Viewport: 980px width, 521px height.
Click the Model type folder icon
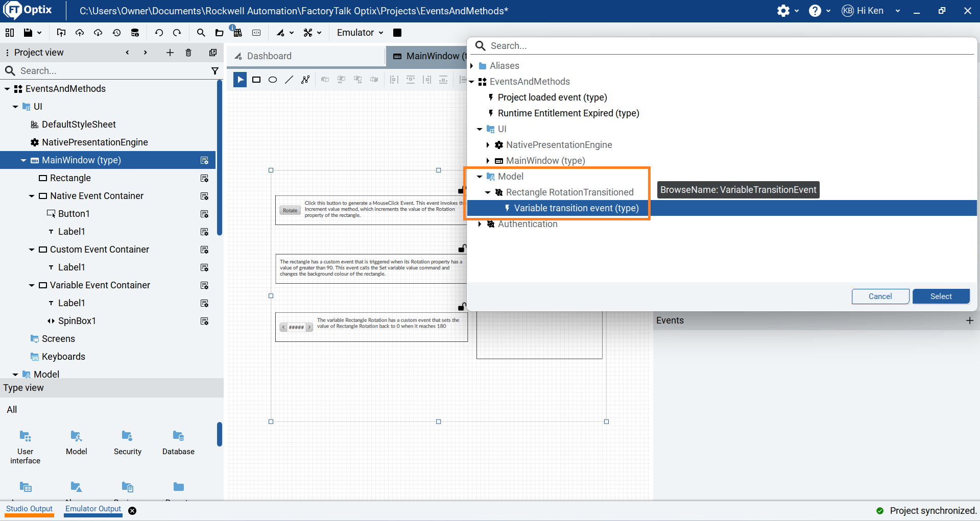pos(76,436)
